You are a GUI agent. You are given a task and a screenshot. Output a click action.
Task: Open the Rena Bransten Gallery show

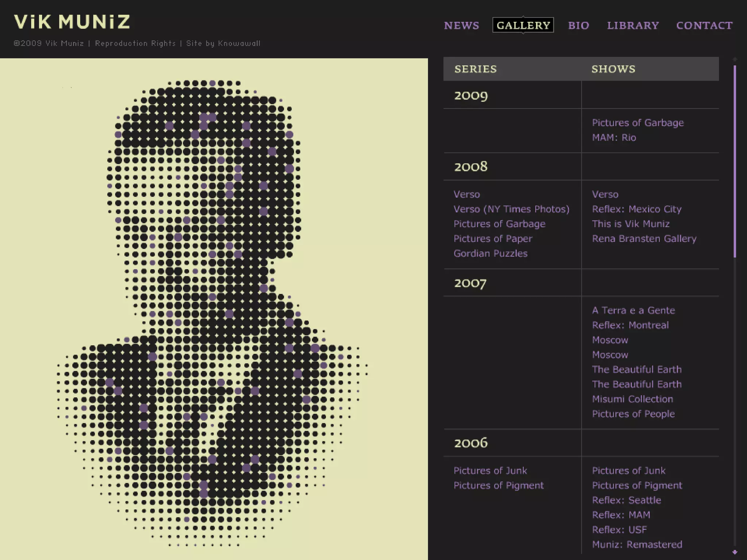[644, 239]
